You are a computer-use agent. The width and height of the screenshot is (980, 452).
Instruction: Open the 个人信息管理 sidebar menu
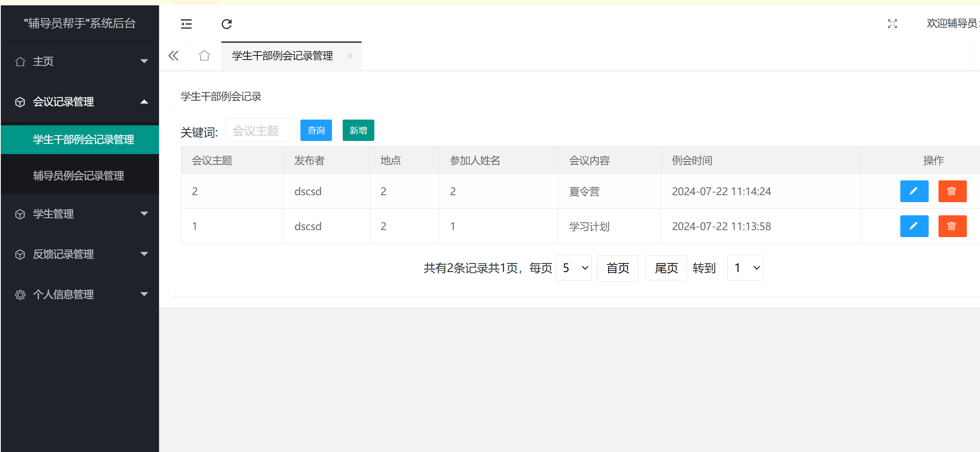(x=80, y=295)
